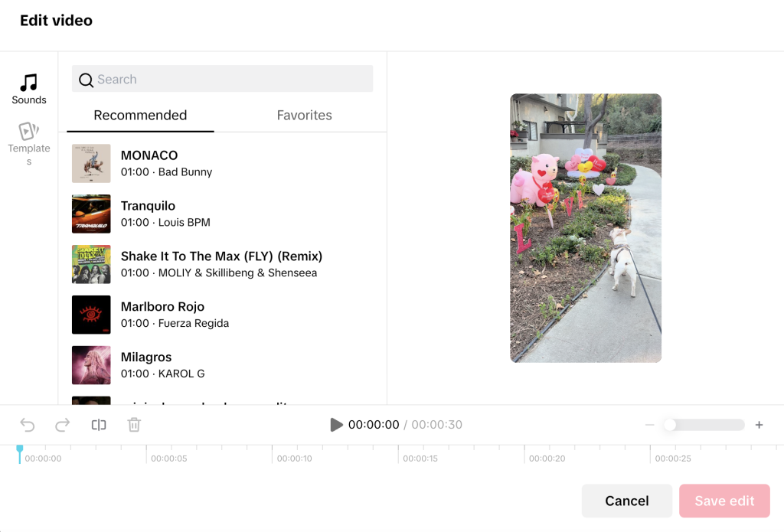Open the Templates panel icon
784x532 pixels.
[29, 131]
